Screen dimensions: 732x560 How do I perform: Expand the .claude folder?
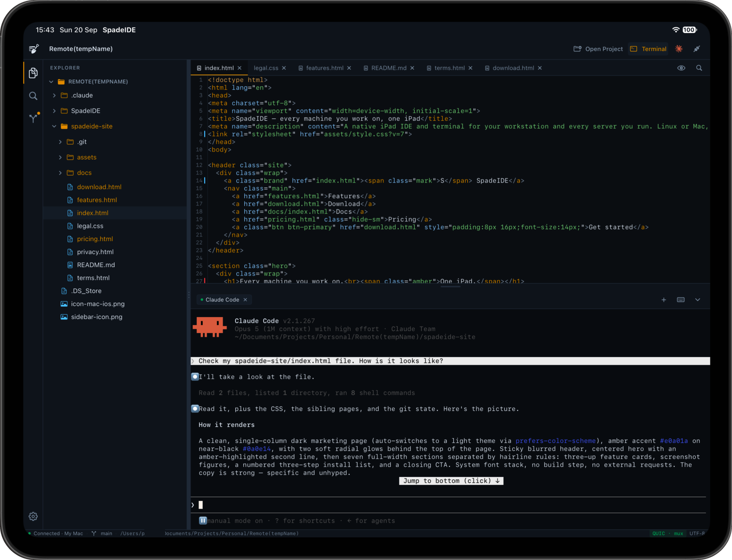click(54, 95)
